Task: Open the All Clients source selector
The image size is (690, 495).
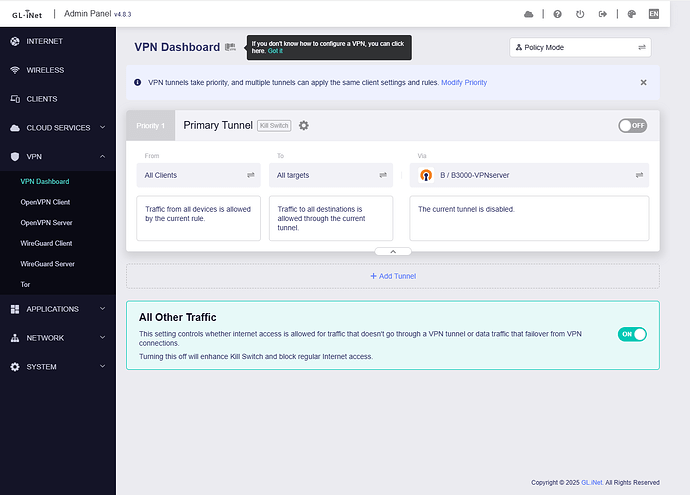Action: click(198, 175)
